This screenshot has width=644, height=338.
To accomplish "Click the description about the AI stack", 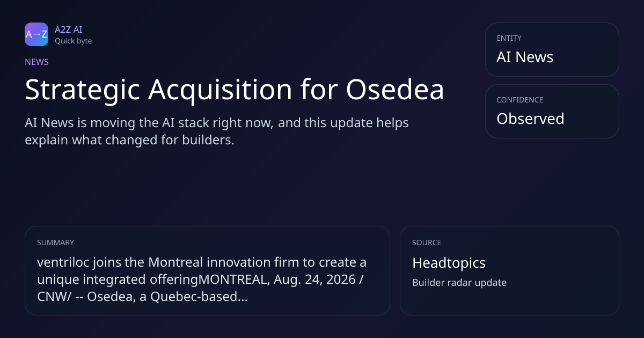I will point(217,132).
